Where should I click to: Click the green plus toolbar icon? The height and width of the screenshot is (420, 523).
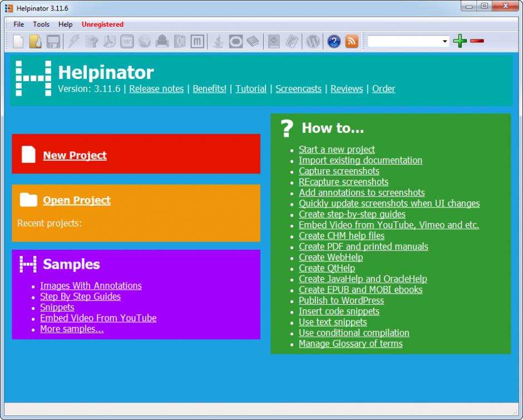click(460, 41)
